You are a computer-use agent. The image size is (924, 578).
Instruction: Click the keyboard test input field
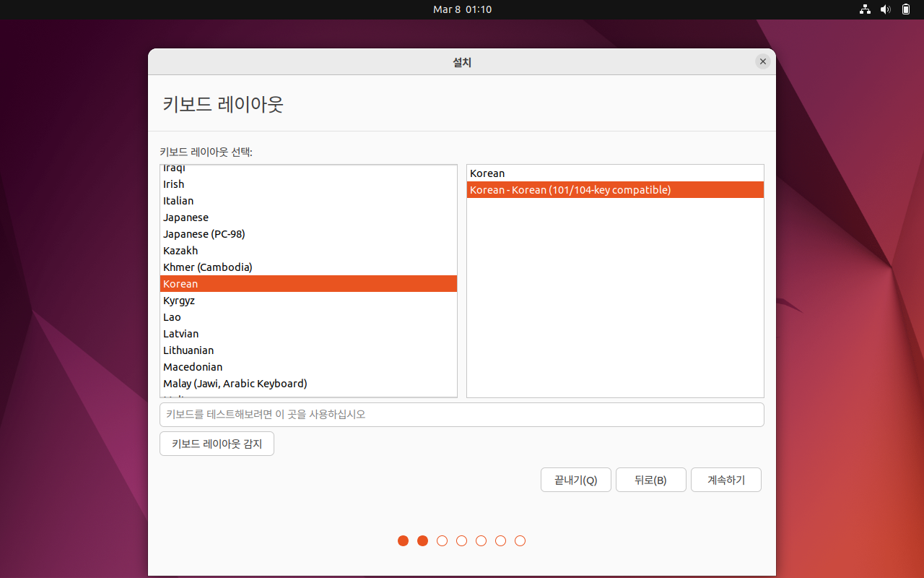pos(462,415)
